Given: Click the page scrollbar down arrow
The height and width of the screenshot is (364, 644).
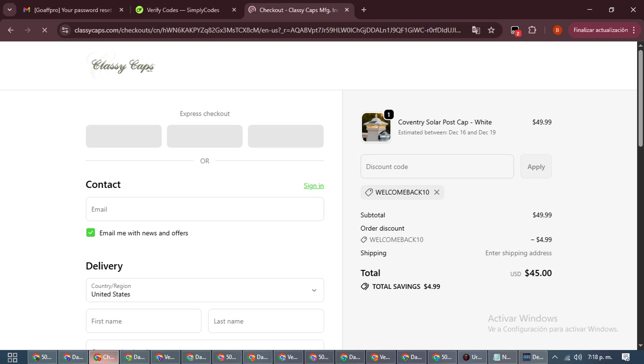Looking at the screenshot, I should point(641,346).
